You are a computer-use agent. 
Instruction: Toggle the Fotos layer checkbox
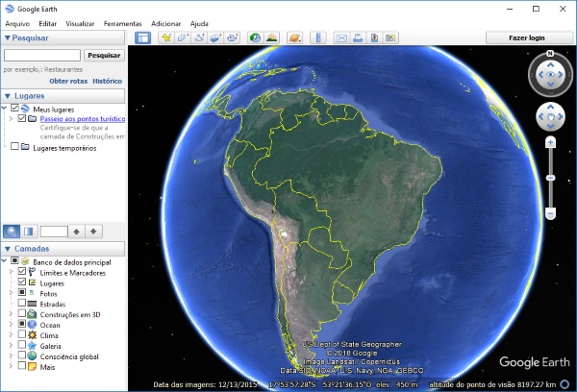[x=22, y=292]
